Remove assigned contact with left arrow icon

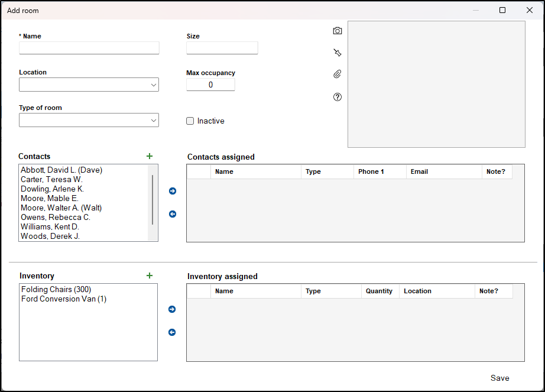[173, 214]
